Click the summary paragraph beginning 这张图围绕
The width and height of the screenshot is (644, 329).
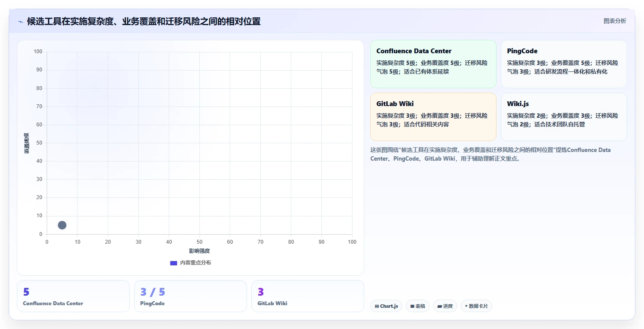click(x=490, y=154)
